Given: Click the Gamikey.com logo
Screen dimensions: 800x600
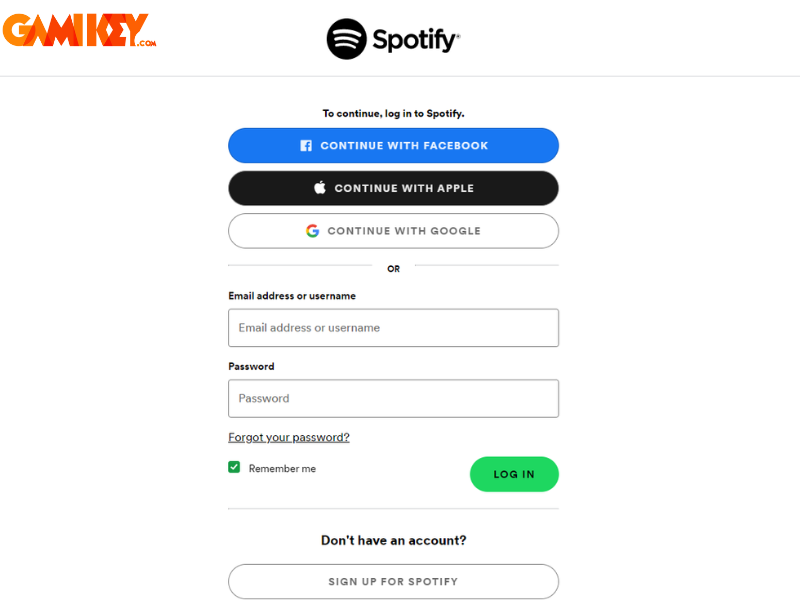Looking at the screenshot, I should (79, 30).
